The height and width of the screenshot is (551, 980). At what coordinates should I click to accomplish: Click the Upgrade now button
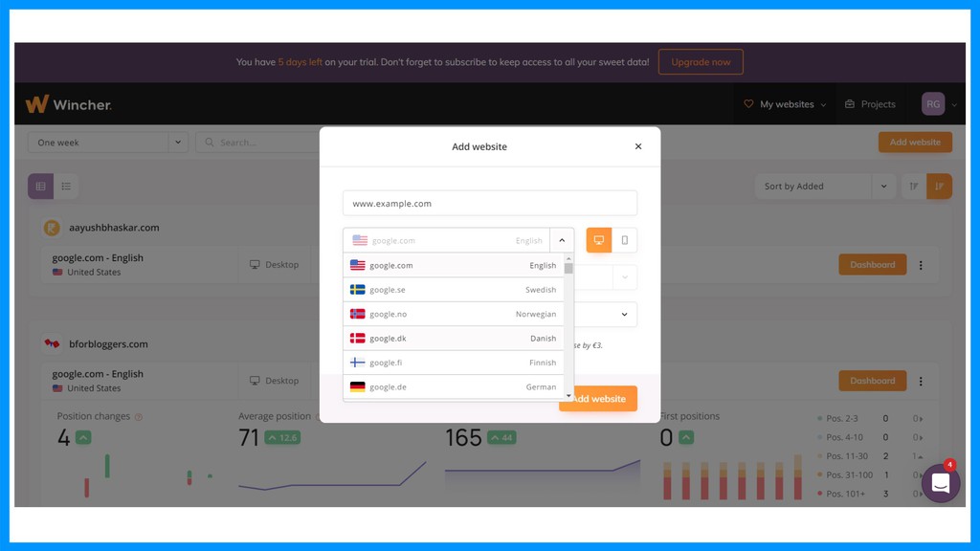pyautogui.click(x=702, y=61)
